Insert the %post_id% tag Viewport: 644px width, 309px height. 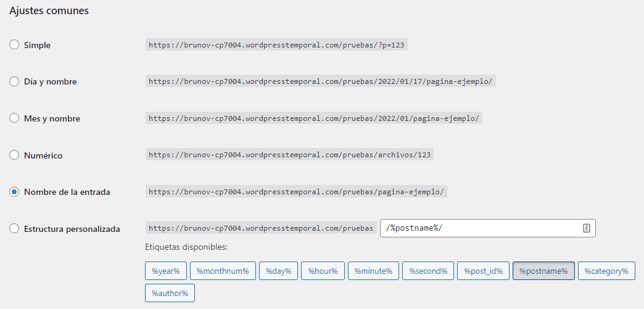(483, 271)
